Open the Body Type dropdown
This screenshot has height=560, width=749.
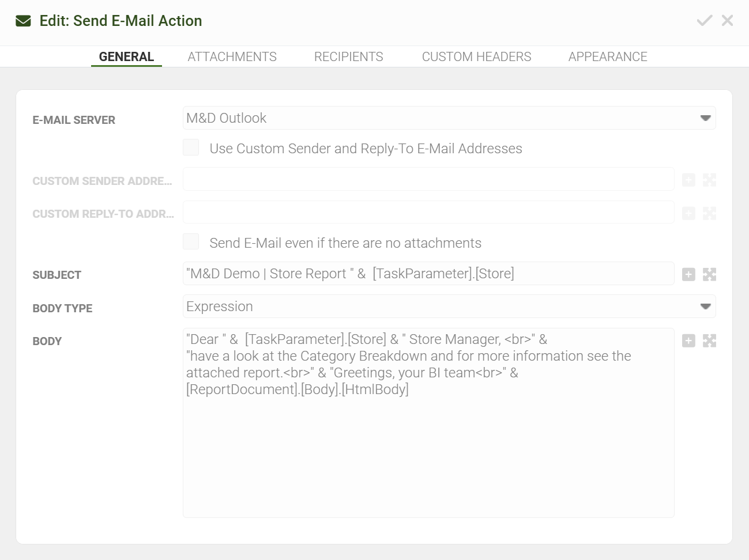click(705, 307)
